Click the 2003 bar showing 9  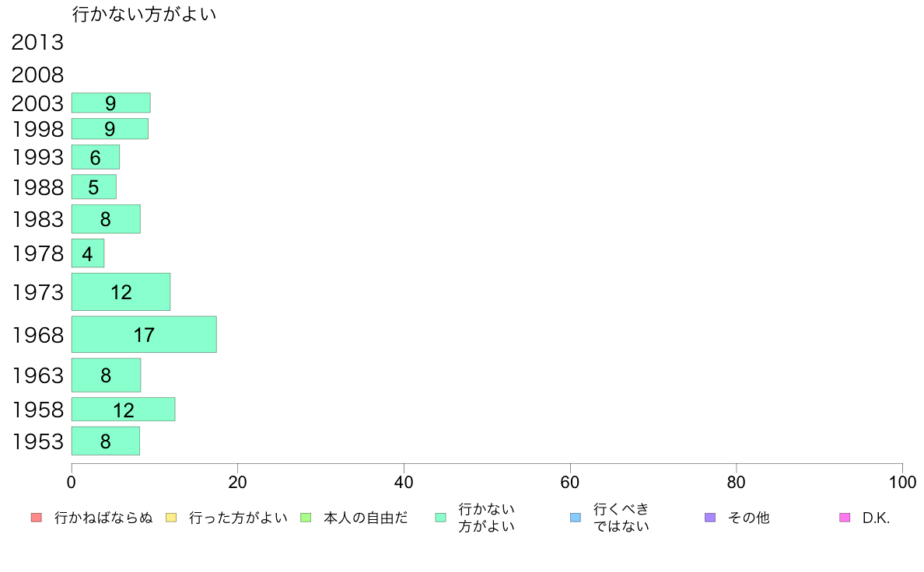click(x=110, y=103)
